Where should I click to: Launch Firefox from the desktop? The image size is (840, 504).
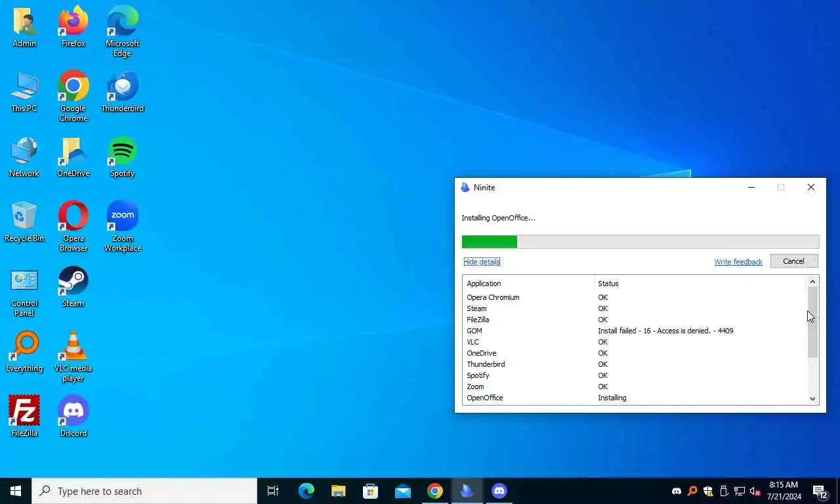coord(73,28)
